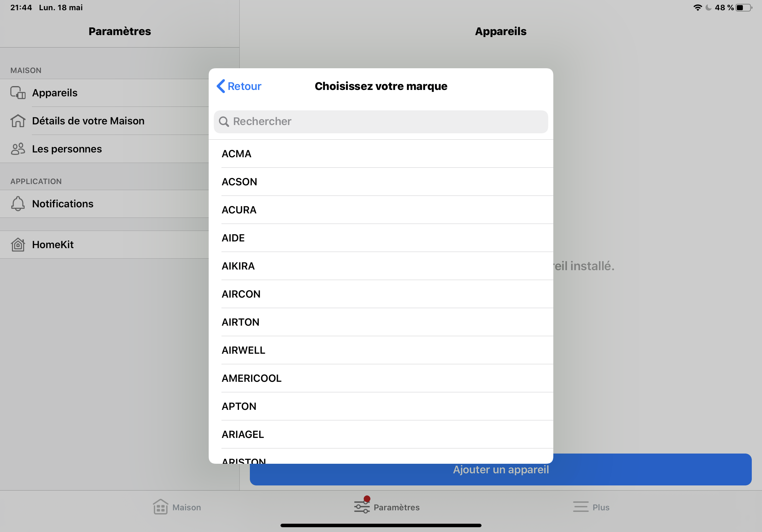This screenshot has height=532, width=762.
Task: Select the AMERICOOL brand
Action: [x=381, y=379]
